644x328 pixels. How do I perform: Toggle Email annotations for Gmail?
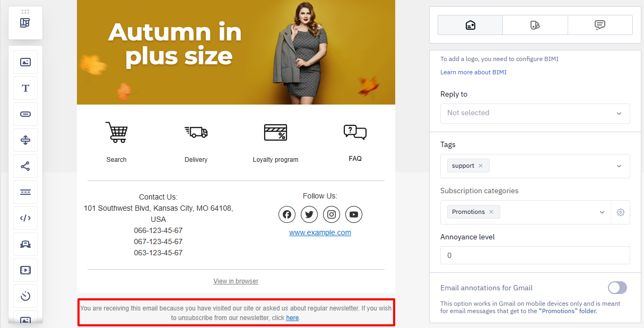click(617, 288)
